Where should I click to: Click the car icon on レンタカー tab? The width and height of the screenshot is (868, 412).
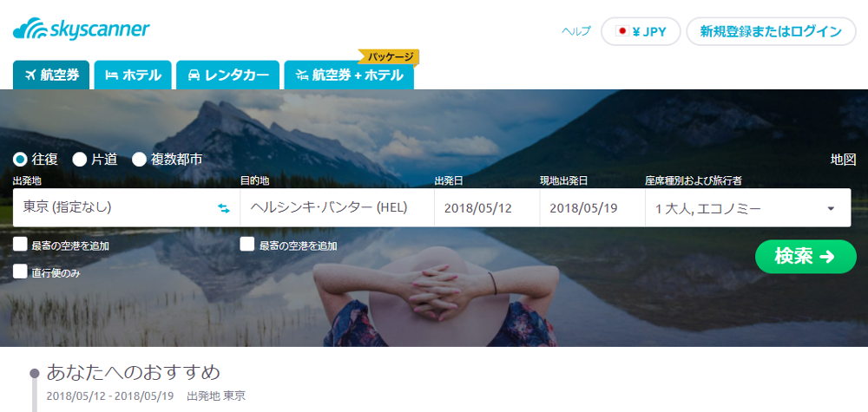pos(194,75)
